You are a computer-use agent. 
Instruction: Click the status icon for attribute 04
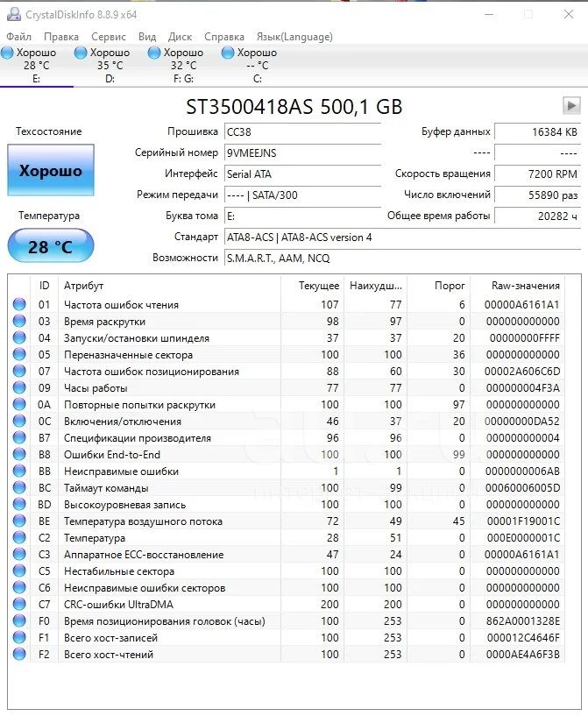[x=19, y=337]
